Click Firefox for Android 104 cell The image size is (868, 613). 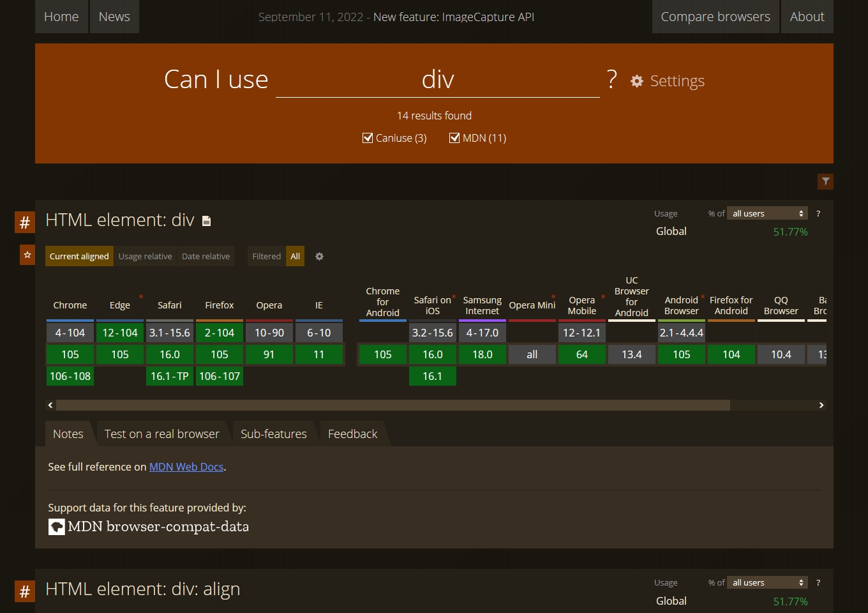(731, 354)
